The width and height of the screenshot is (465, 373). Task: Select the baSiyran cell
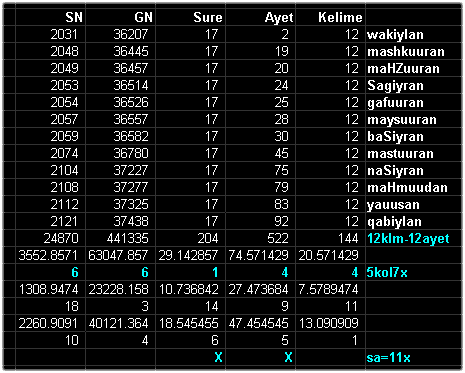(x=413, y=136)
